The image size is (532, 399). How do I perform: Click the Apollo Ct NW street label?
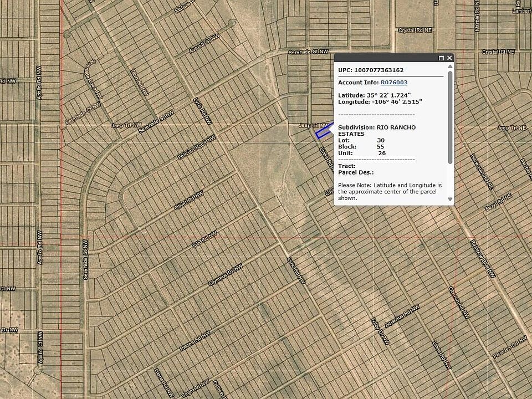tap(40, 347)
